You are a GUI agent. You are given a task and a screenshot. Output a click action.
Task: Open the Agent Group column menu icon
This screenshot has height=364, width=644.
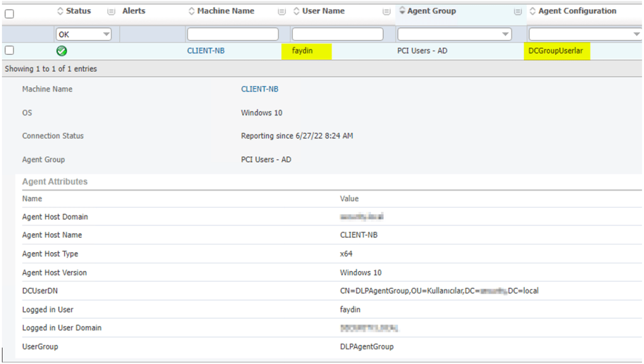point(518,11)
